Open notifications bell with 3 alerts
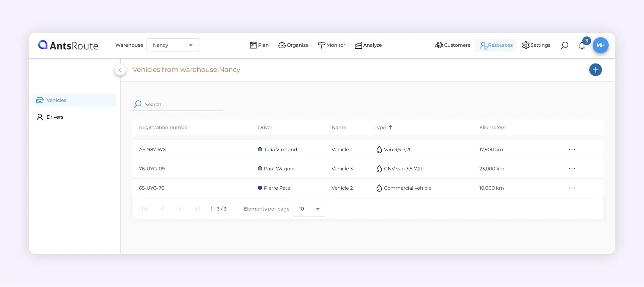Screen dimensions: 644x287 coord(582,46)
